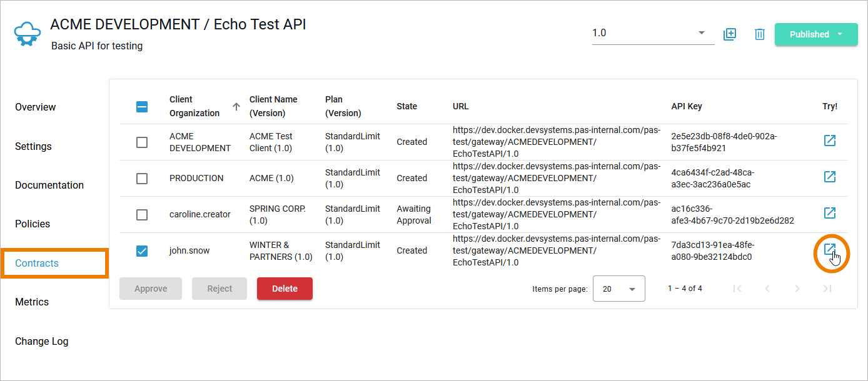Open Try link for PRODUCTION contract
Image resolution: width=868 pixels, height=381 pixels.
point(830,177)
